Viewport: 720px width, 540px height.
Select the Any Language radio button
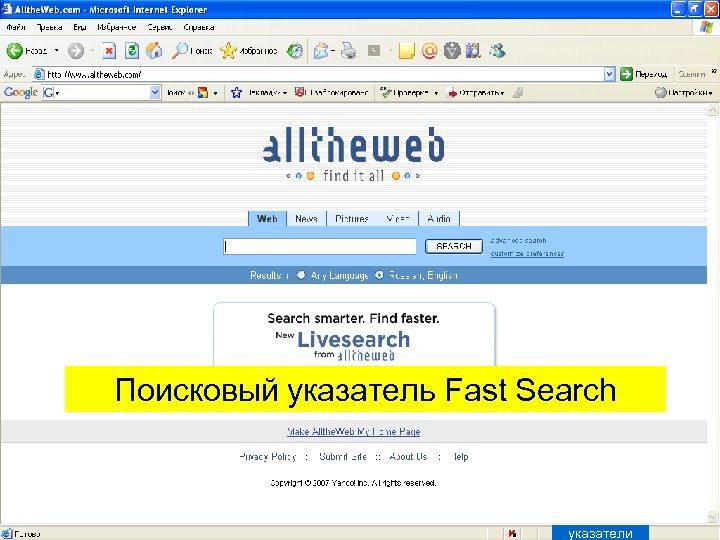pyautogui.click(x=301, y=275)
